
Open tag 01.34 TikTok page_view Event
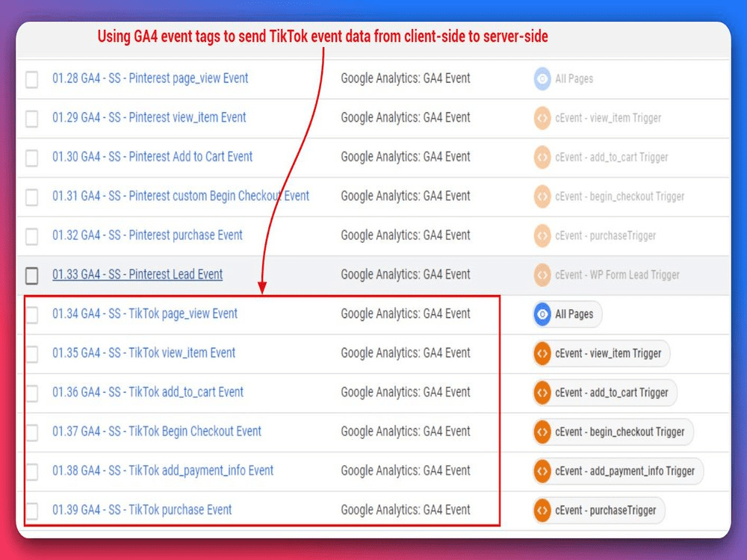(145, 314)
